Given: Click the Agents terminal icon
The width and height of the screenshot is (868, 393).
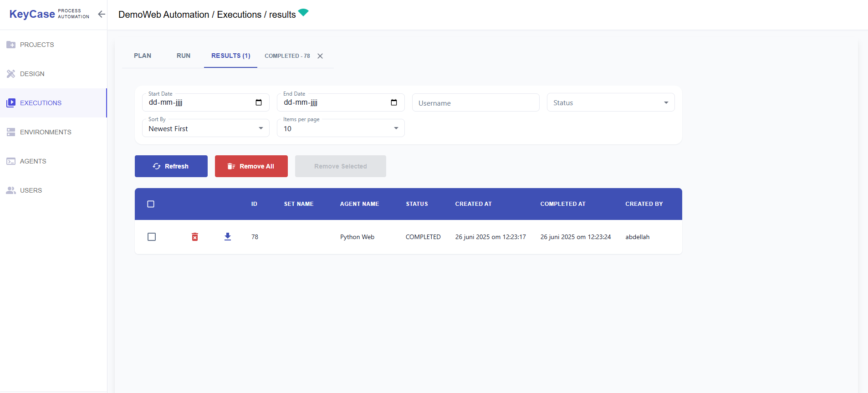Looking at the screenshot, I should [x=11, y=161].
